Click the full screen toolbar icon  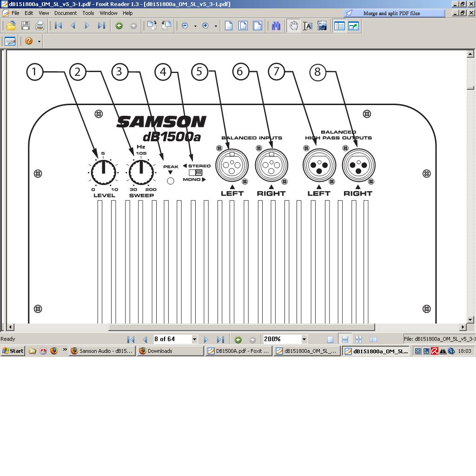coord(354,26)
